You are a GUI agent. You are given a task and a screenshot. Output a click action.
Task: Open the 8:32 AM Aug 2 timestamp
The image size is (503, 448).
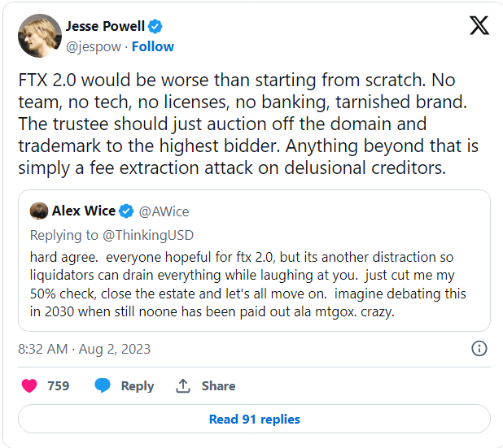click(85, 349)
